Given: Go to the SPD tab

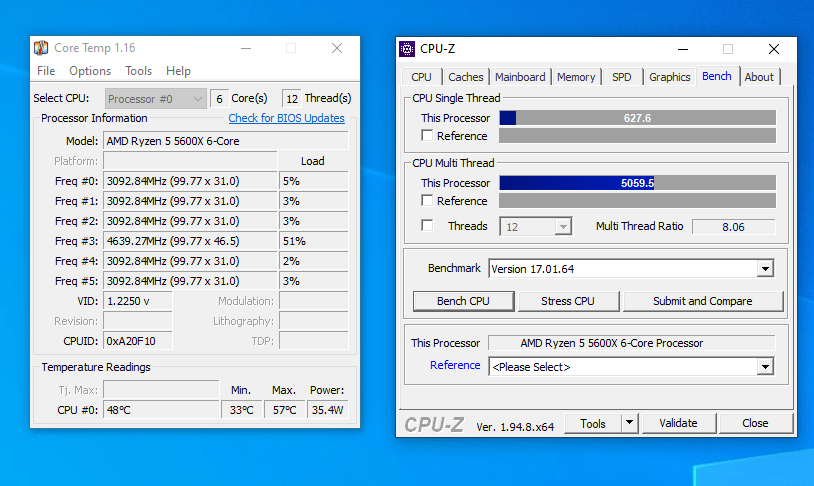Looking at the screenshot, I should (x=622, y=77).
